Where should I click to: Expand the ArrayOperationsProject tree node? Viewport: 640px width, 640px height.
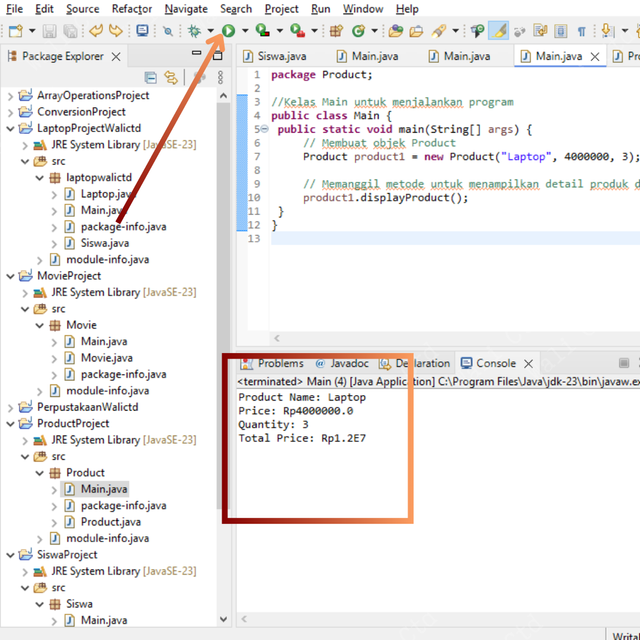(x=10, y=96)
